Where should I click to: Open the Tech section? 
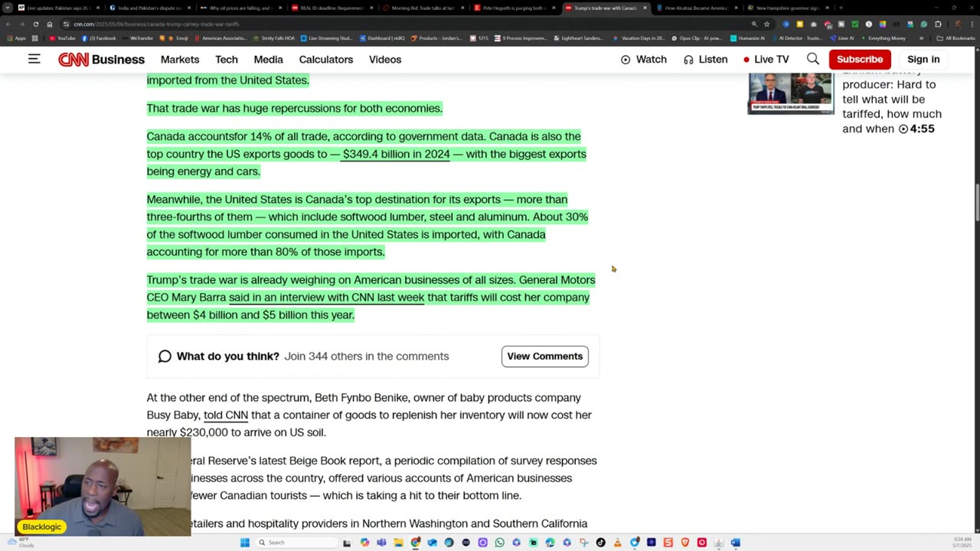227,59
